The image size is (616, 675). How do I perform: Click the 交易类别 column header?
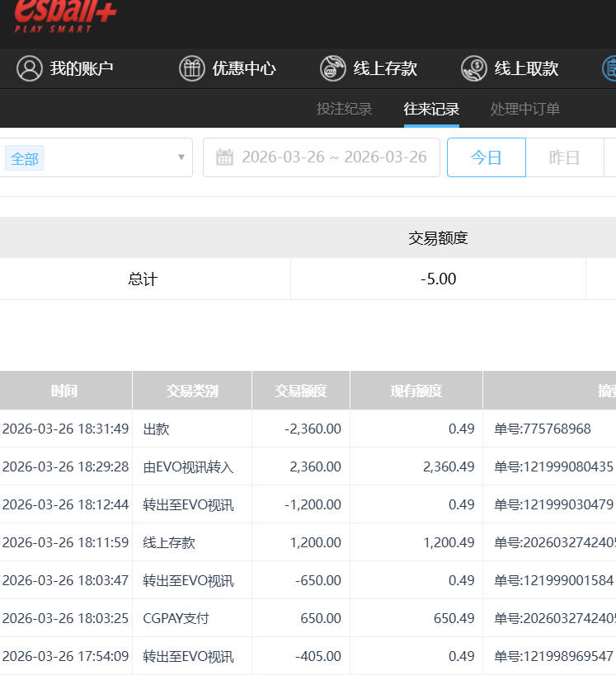(192, 391)
